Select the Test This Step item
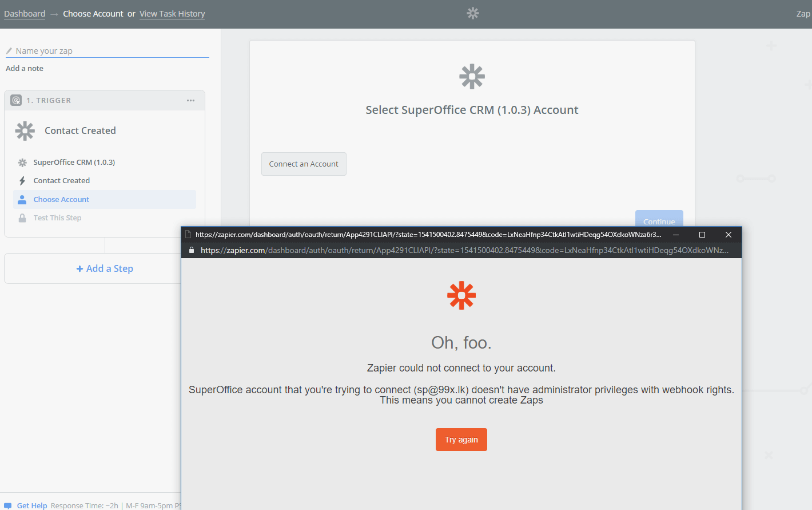 pos(57,218)
